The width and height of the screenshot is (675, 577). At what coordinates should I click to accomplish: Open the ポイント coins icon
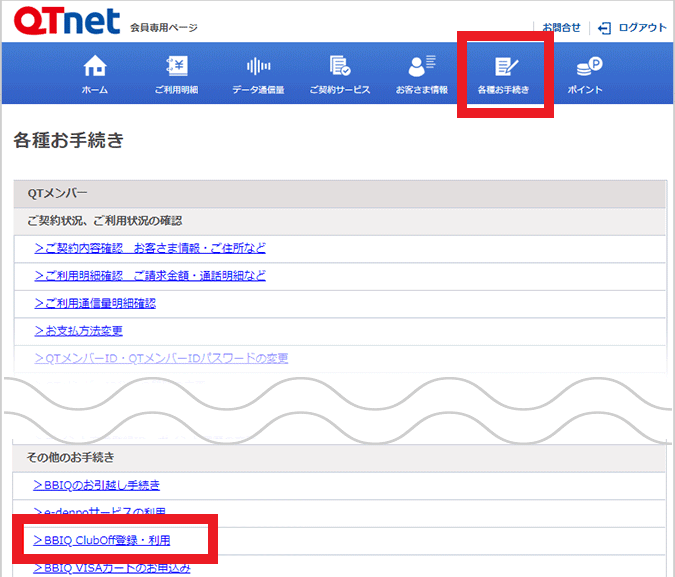click(589, 66)
